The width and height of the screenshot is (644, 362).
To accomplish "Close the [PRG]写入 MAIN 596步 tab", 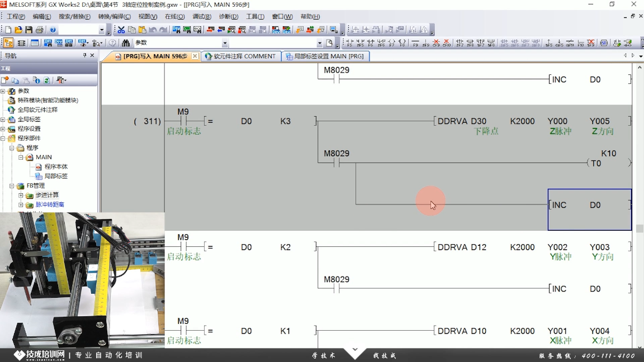I will pyautogui.click(x=195, y=56).
